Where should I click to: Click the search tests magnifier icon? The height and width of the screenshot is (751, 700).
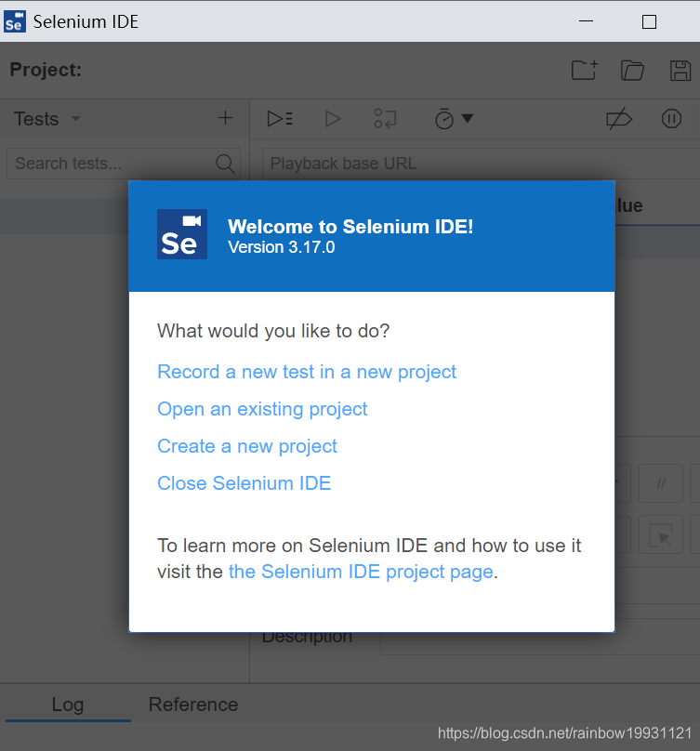click(225, 164)
